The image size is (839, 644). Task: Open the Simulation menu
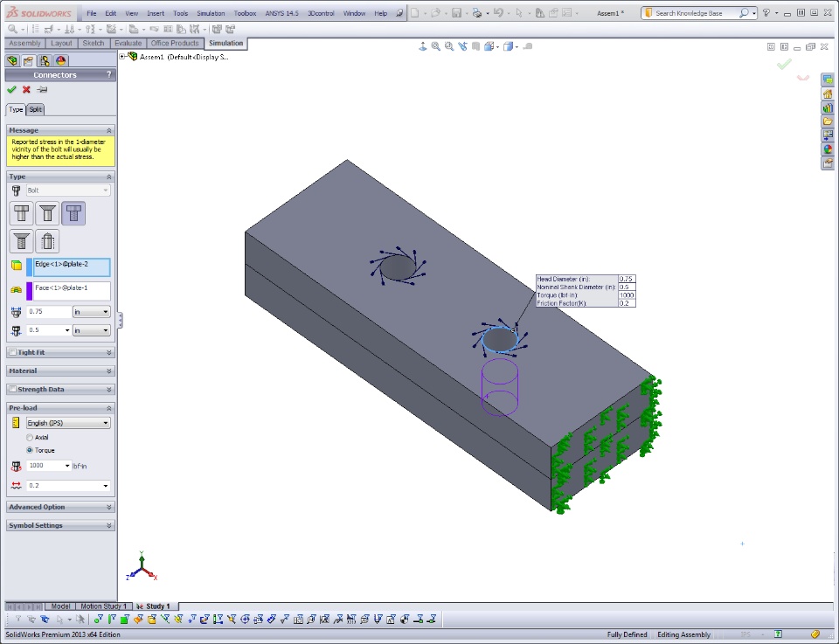[x=211, y=13]
